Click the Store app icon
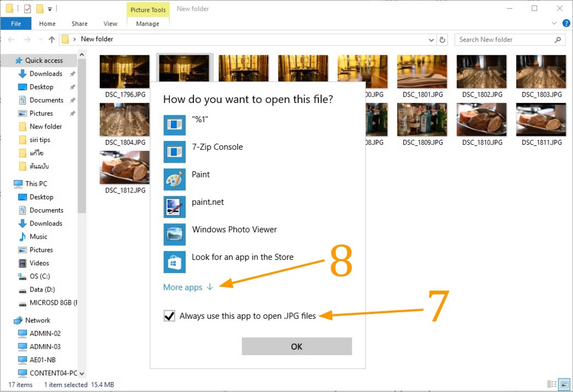573x392 pixels. tap(175, 262)
